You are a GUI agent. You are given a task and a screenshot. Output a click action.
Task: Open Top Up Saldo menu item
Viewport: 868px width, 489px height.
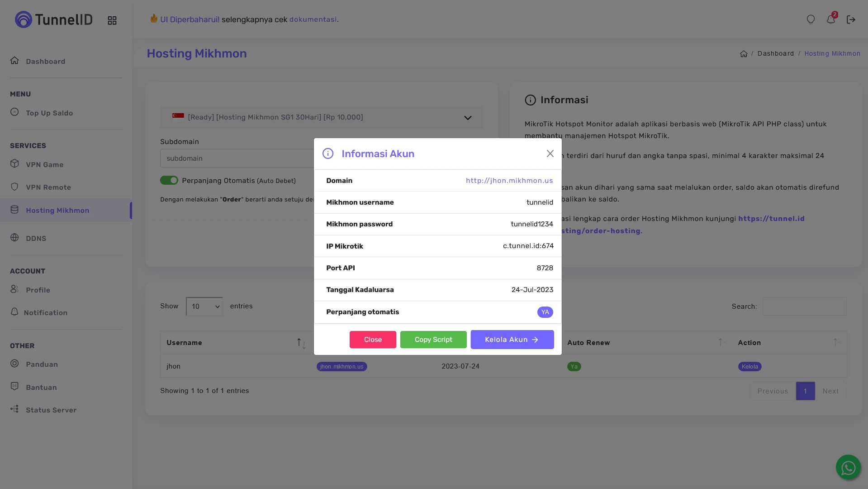click(x=49, y=113)
